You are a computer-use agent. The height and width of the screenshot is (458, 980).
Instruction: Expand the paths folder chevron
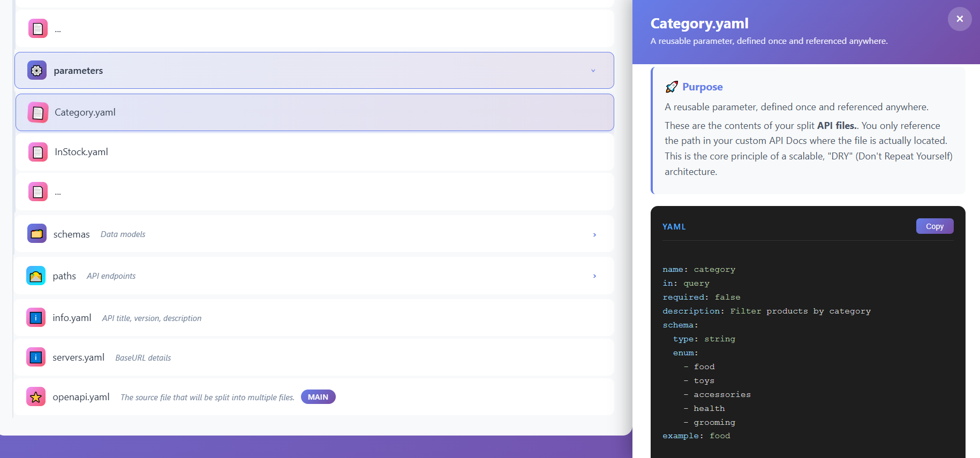tap(594, 276)
